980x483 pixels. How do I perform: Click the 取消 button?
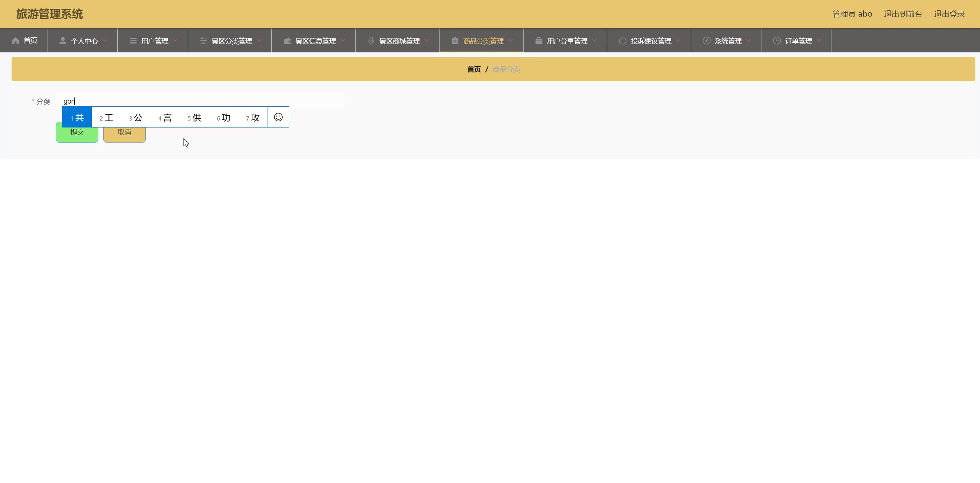(x=125, y=136)
